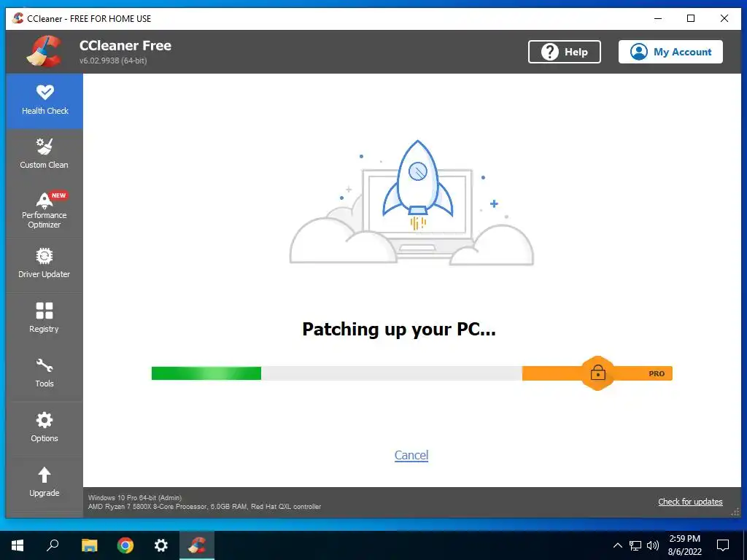Show hidden system tray icons

[617, 545]
